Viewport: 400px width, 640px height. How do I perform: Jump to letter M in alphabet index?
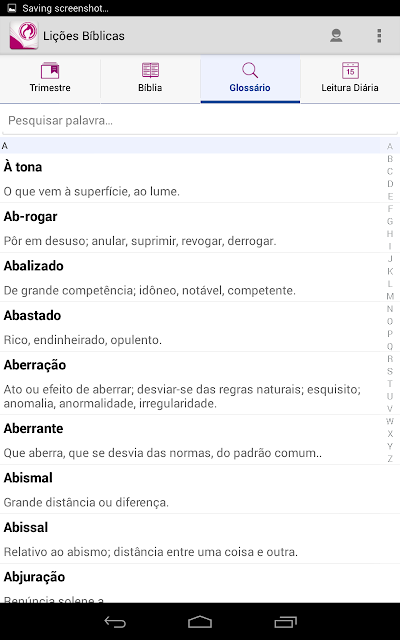pyautogui.click(x=390, y=296)
